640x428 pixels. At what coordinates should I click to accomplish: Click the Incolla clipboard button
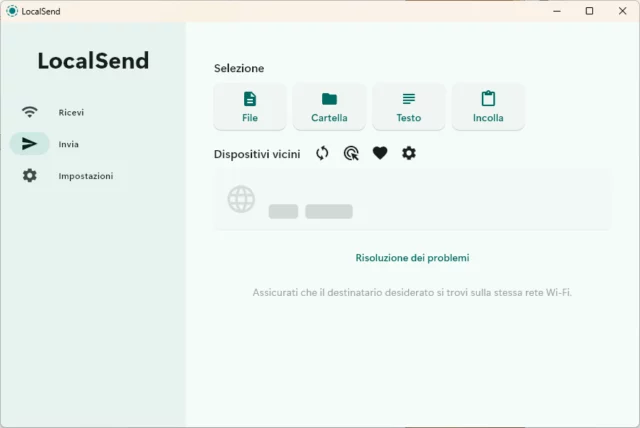pyautogui.click(x=488, y=106)
